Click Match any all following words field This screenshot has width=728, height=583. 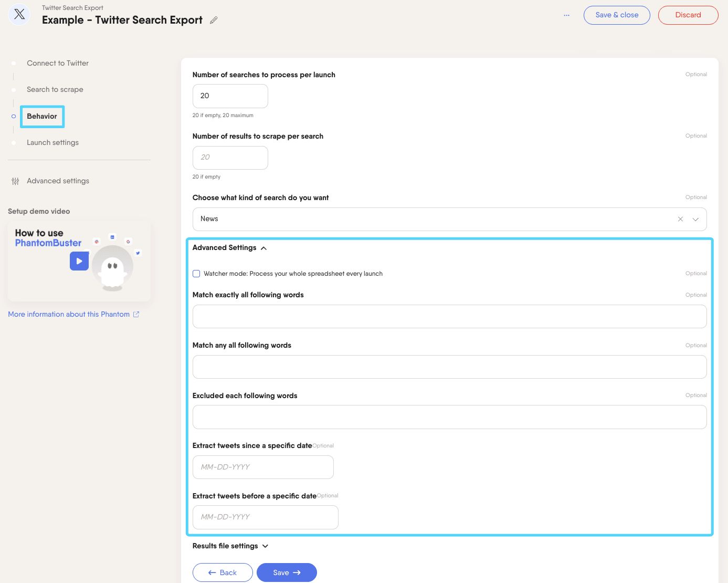449,367
